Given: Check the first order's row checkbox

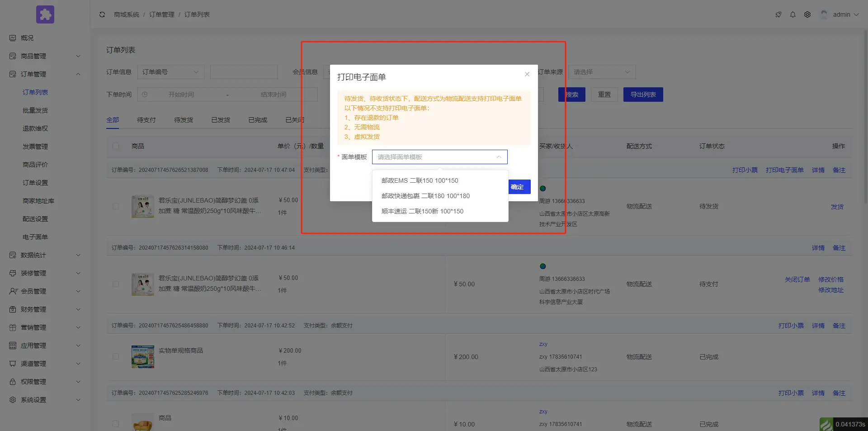Looking at the screenshot, I should [x=116, y=206].
